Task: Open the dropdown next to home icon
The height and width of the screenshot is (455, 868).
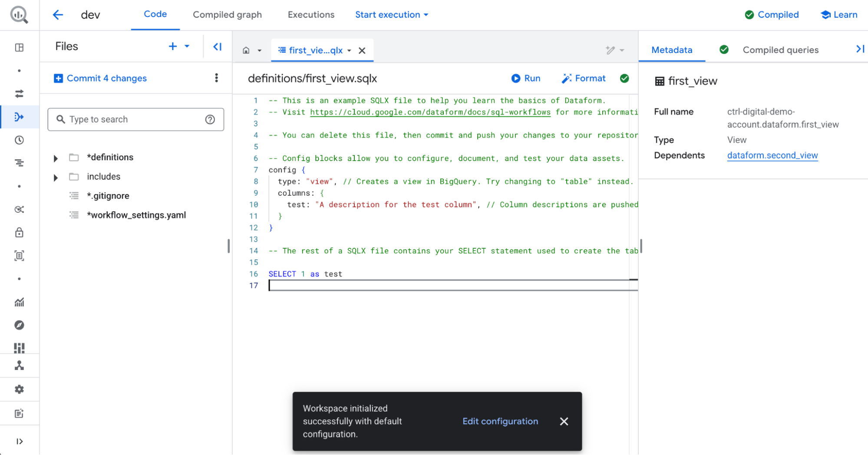Action: pyautogui.click(x=260, y=51)
